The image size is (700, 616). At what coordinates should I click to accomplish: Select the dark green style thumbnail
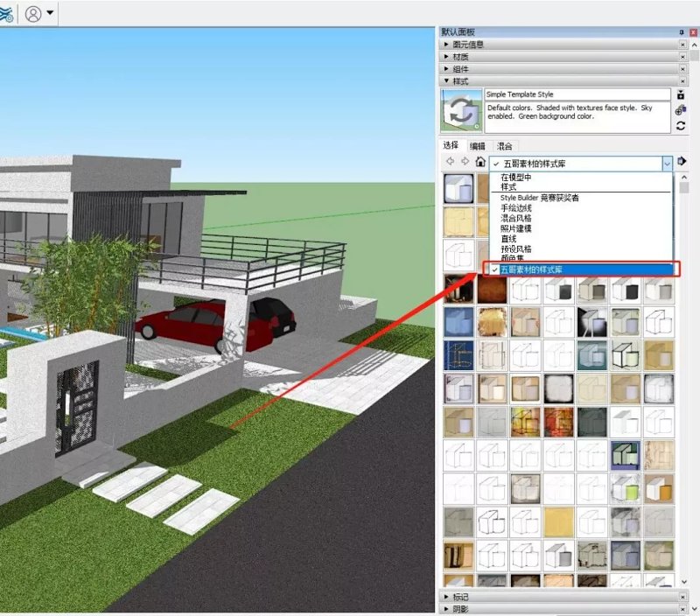click(592, 422)
